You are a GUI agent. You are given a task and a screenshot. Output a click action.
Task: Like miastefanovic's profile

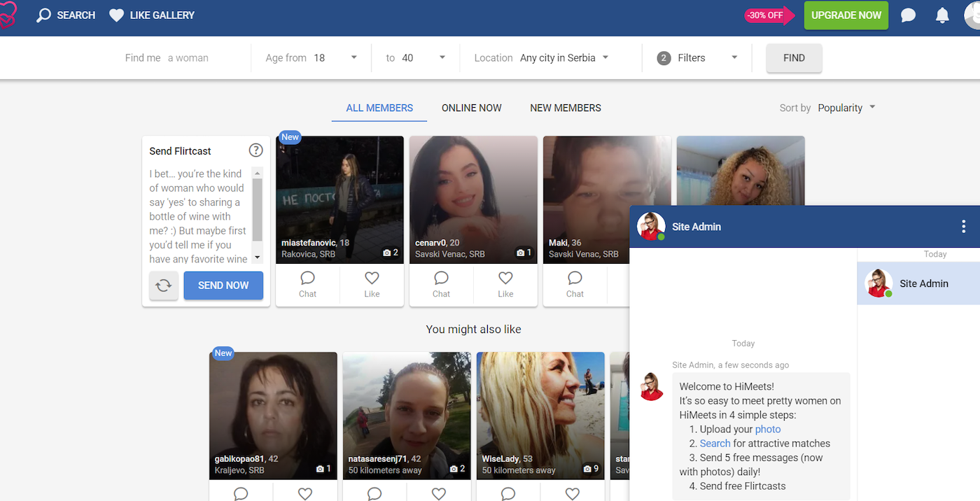pos(372,285)
